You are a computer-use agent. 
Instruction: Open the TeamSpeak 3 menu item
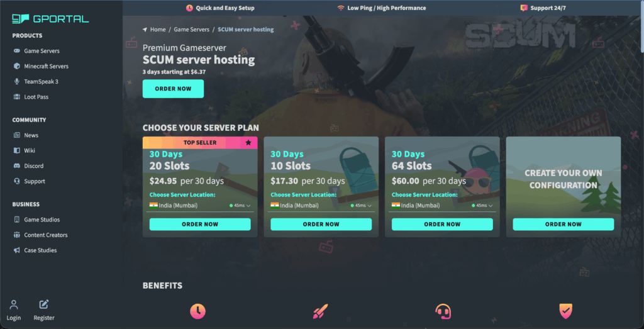coord(41,81)
